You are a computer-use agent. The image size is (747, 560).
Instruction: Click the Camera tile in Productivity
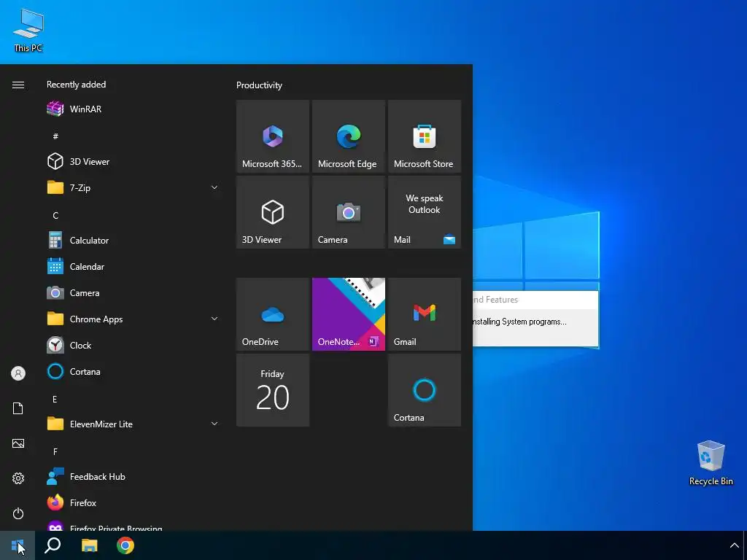(348, 212)
